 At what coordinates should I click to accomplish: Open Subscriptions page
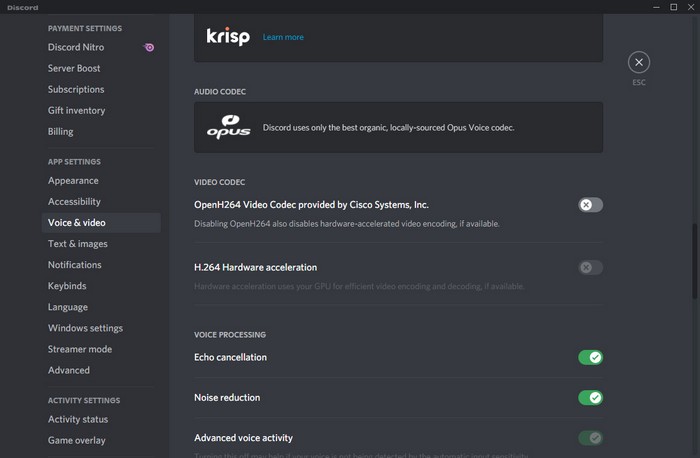coord(101,89)
